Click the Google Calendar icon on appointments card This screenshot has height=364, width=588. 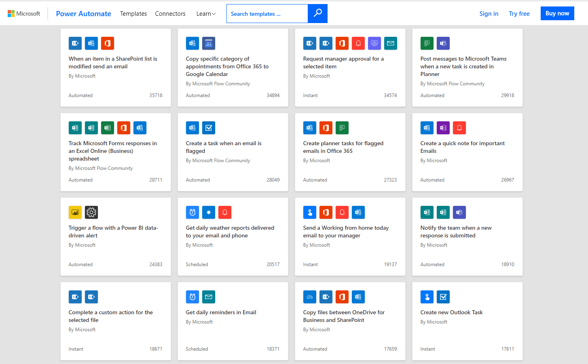[209, 43]
